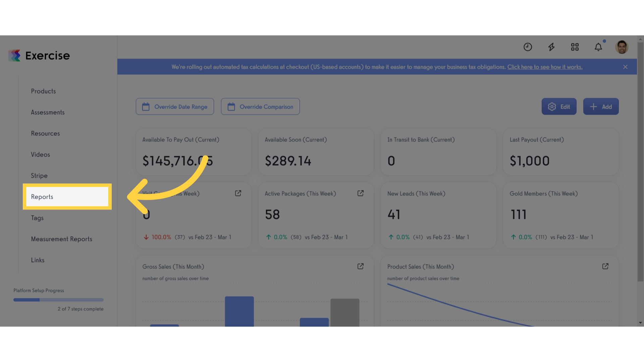The image size is (644, 362).
Task: Open the recent activity clock icon
Action: 528,47
